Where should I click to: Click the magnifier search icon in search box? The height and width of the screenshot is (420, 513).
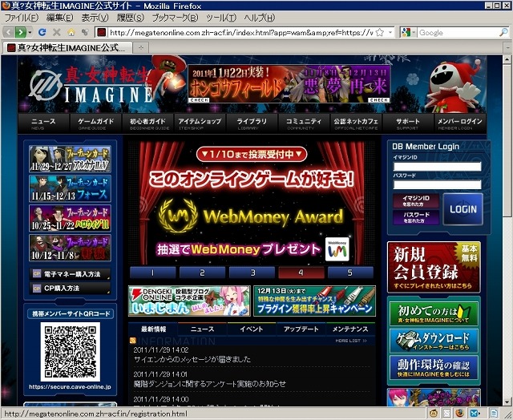click(x=503, y=32)
